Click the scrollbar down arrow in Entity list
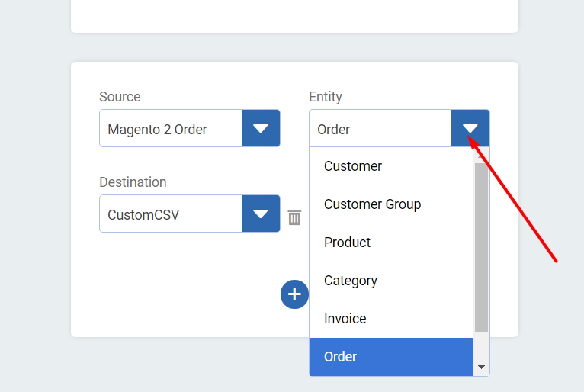 pos(481,368)
